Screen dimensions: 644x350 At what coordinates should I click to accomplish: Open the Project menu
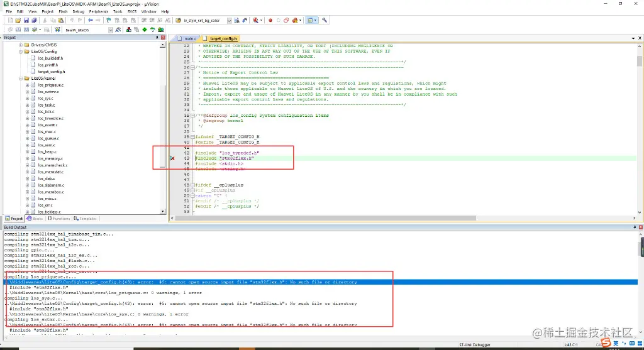[x=48, y=11]
